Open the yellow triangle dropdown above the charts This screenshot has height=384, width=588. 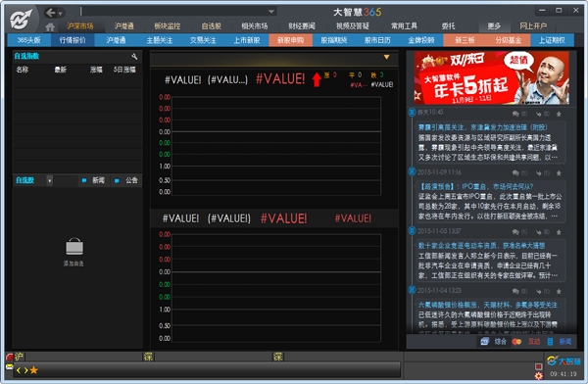387,57
